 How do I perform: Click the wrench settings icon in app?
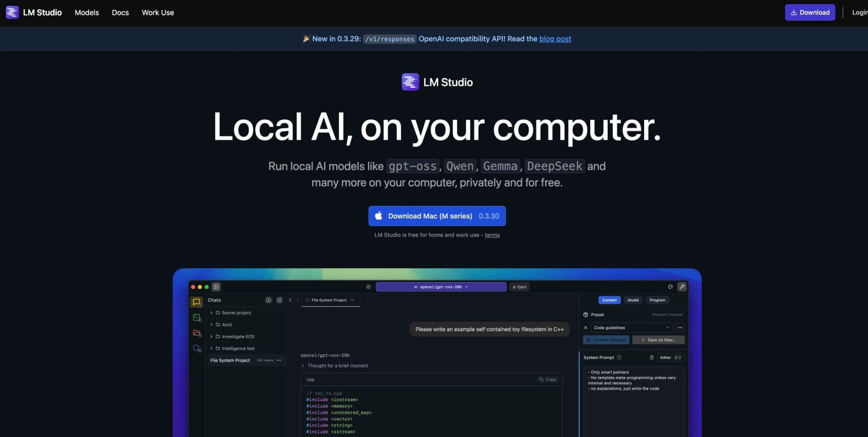click(x=682, y=287)
